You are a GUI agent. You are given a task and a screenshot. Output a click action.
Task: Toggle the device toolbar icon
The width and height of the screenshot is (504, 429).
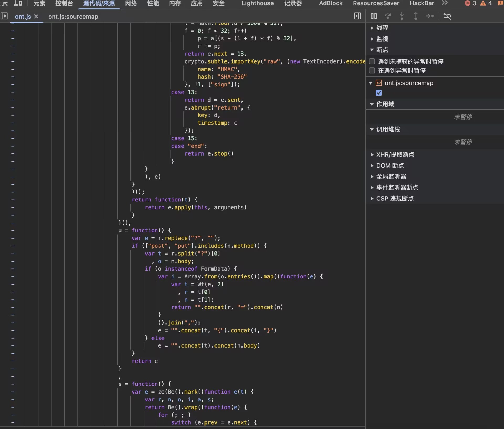tap(18, 3)
